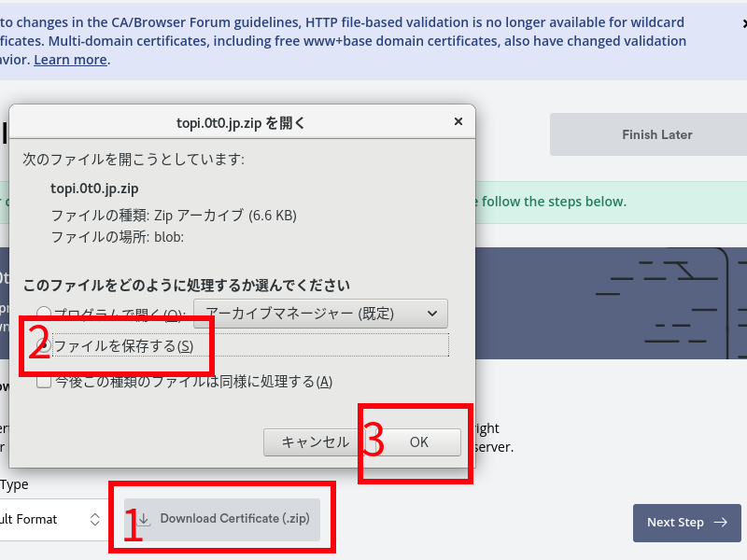Screen dimensions: 747x560
Task: Click the chevron arrow of the アーカイブマネージャー combo box
Action: [430, 314]
